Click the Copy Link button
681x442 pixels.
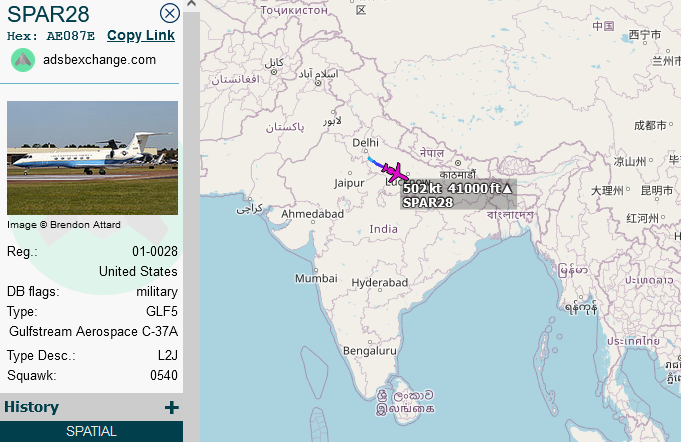141,35
